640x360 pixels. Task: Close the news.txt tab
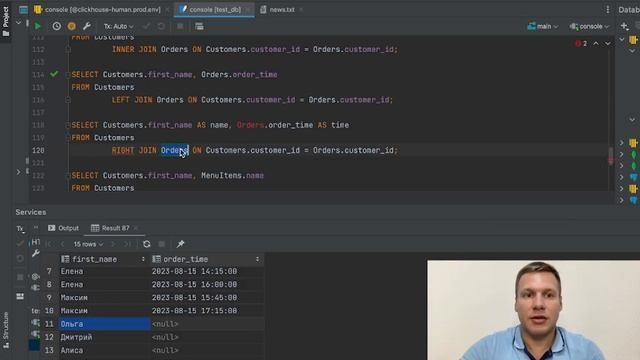[x=301, y=9]
